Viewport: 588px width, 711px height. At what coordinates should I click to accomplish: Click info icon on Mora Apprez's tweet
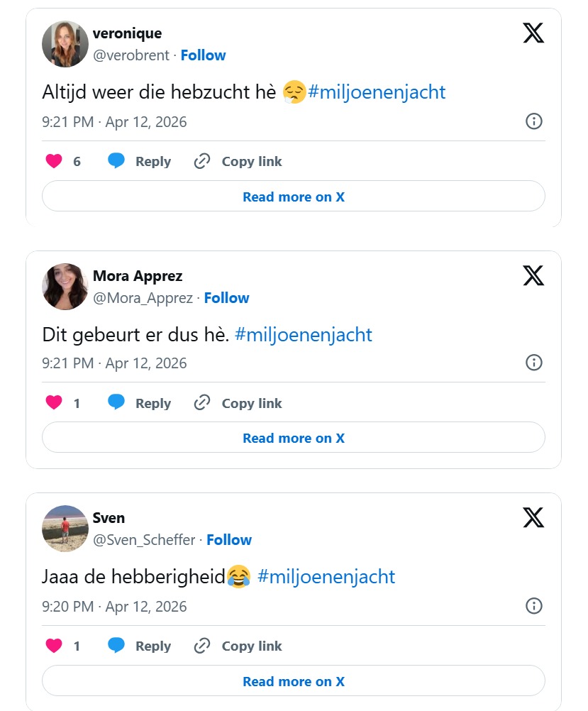[x=533, y=363]
